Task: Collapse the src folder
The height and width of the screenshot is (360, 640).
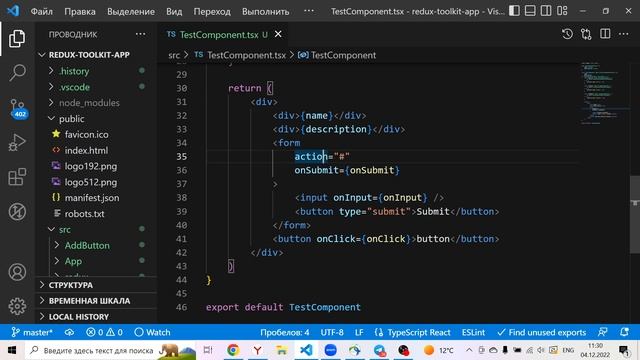Action: click(97, 229)
